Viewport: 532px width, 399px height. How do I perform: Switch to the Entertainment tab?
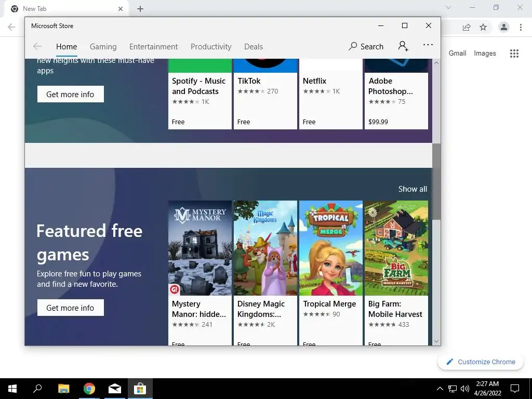153,46
